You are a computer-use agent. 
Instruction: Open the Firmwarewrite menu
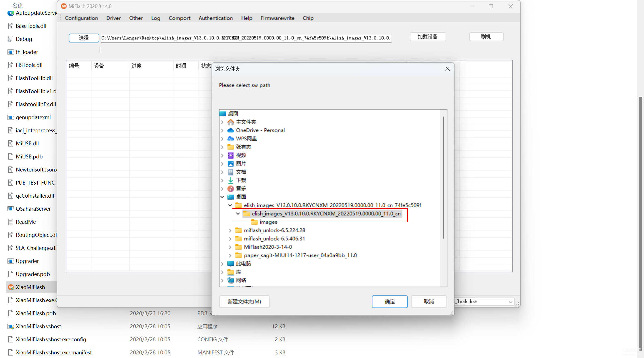[x=278, y=18]
